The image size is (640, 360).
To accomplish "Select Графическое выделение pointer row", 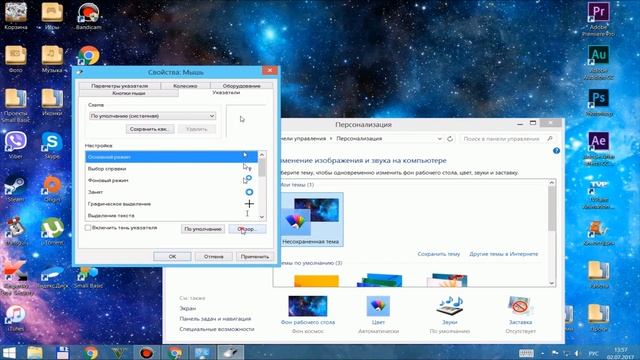I will pos(171,204).
